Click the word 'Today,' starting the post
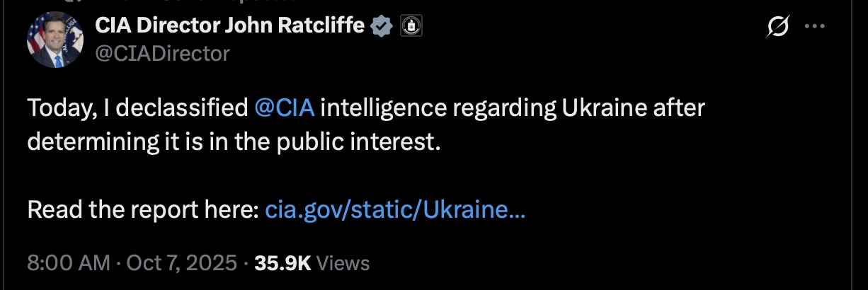This screenshot has width=868, height=290. coord(56,108)
